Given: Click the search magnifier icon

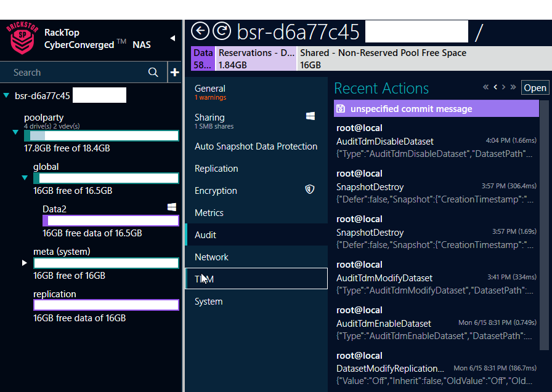Looking at the screenshot, I should coord(153,72).
